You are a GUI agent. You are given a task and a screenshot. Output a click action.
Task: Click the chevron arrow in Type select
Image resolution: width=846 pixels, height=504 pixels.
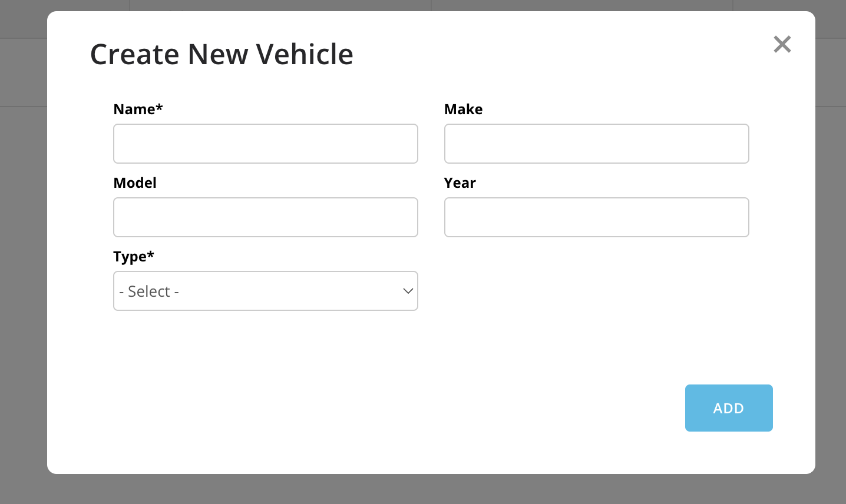408,291
